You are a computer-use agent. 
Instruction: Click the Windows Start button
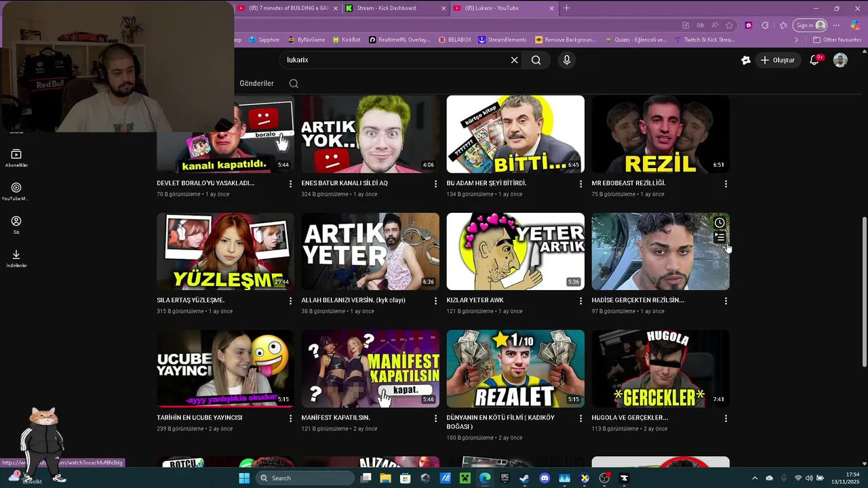(x=244, y=478)
